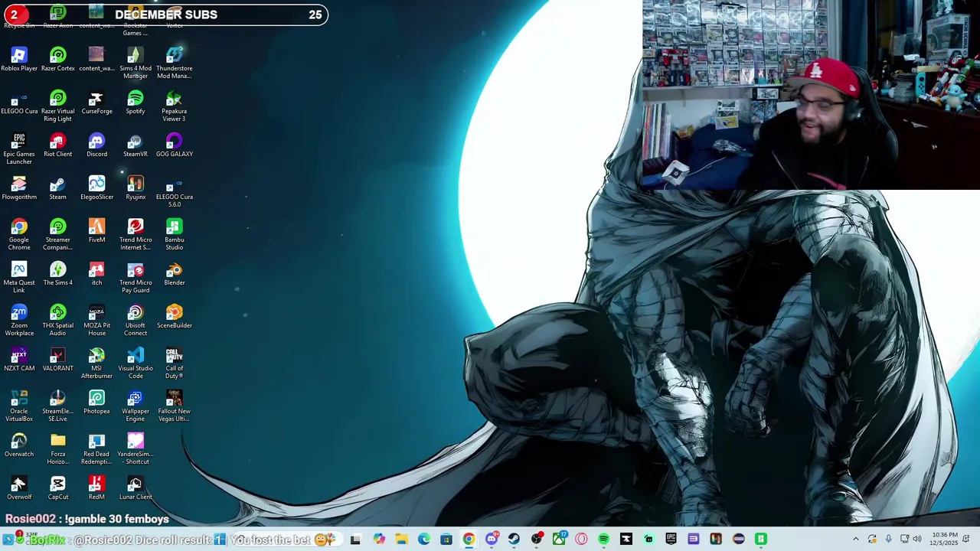Show hidden system tray icons
Viewport: 980px width, 551px height.
tap(856, 540)
